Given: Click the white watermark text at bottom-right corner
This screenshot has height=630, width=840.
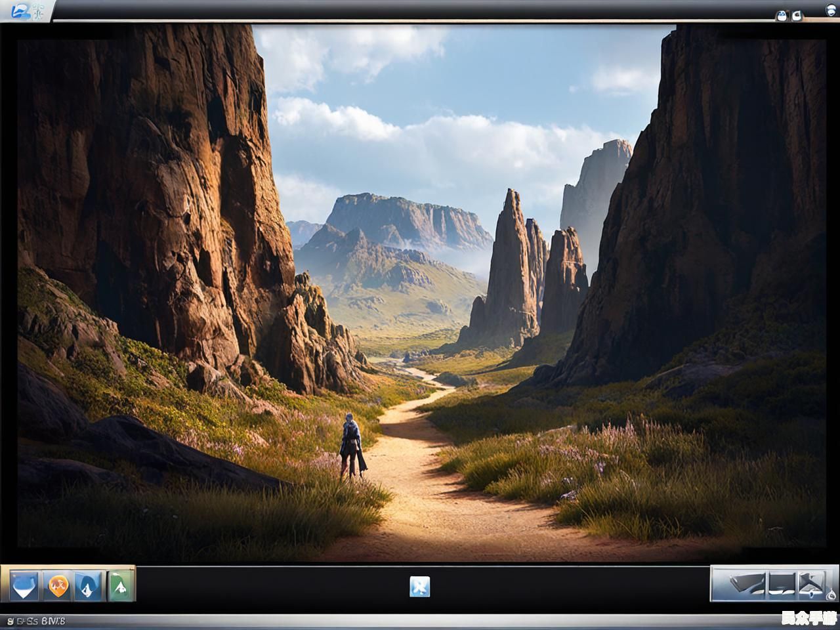Looking at the screenshot, I should pyautogui.click(x=814, y=618).
